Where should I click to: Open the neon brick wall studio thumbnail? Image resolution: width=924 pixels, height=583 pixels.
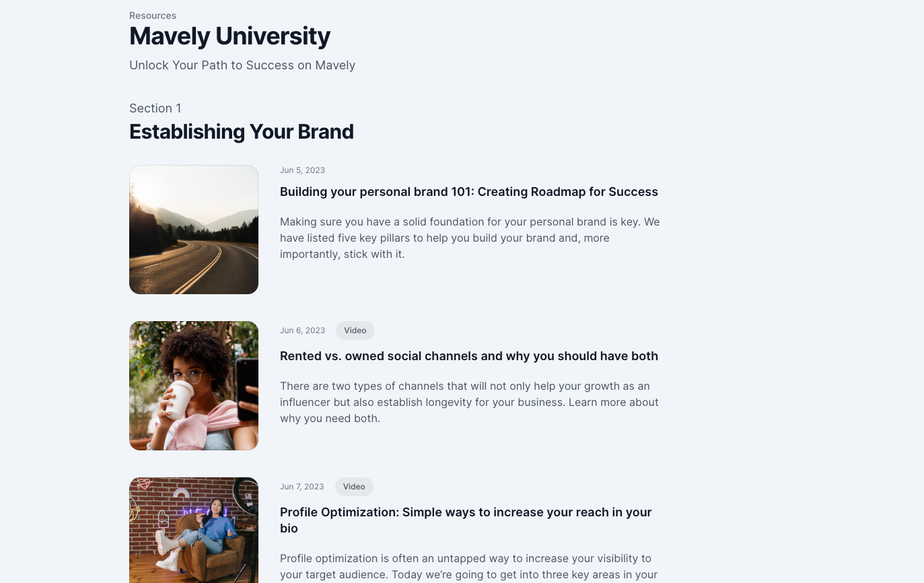point(194,530)
